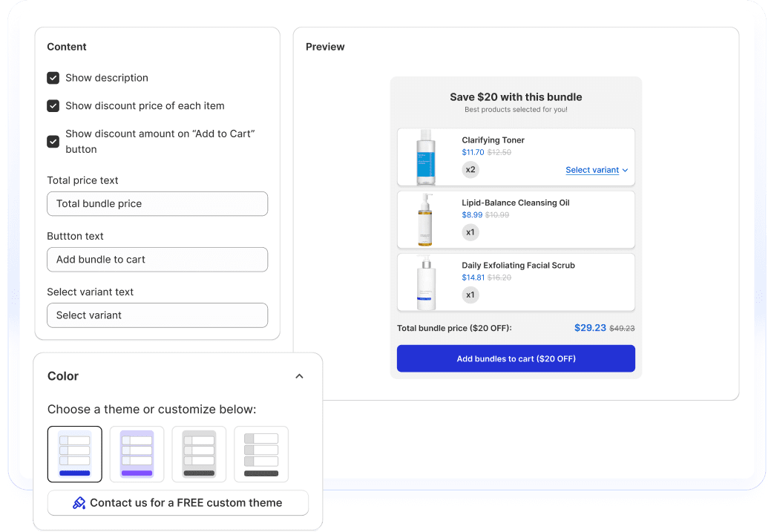The image size is (774, 532).
Task: Click the x1 quantity badge for Cleansing Oil
Action: pos(470,232)
